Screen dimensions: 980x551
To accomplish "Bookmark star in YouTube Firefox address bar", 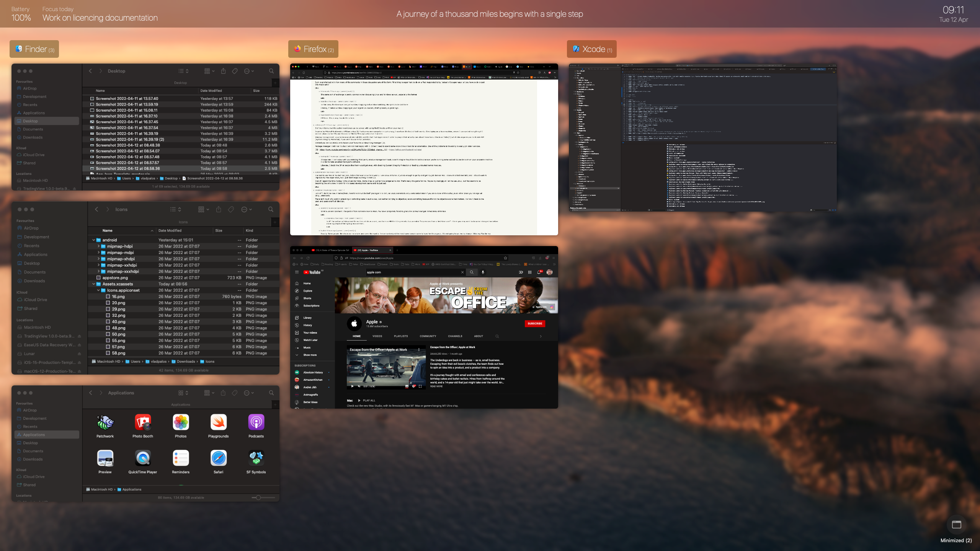I will (505, 258).
